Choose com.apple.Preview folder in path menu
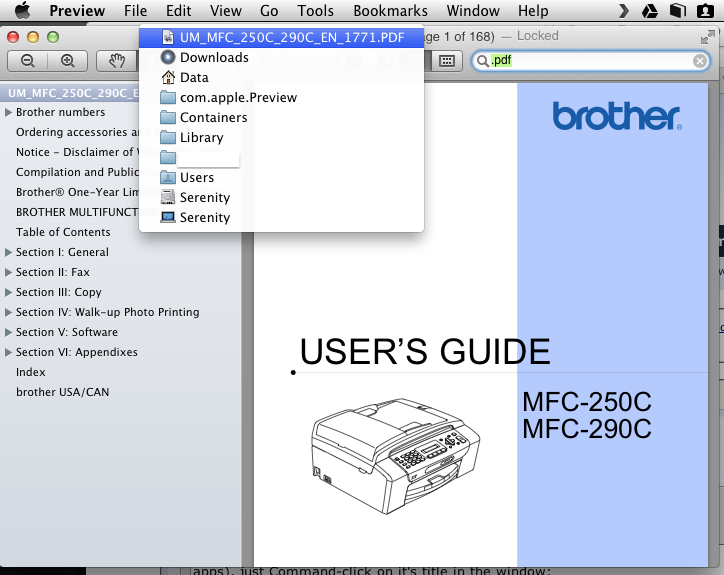Screen dimensions: 724x575 [281, 97]
